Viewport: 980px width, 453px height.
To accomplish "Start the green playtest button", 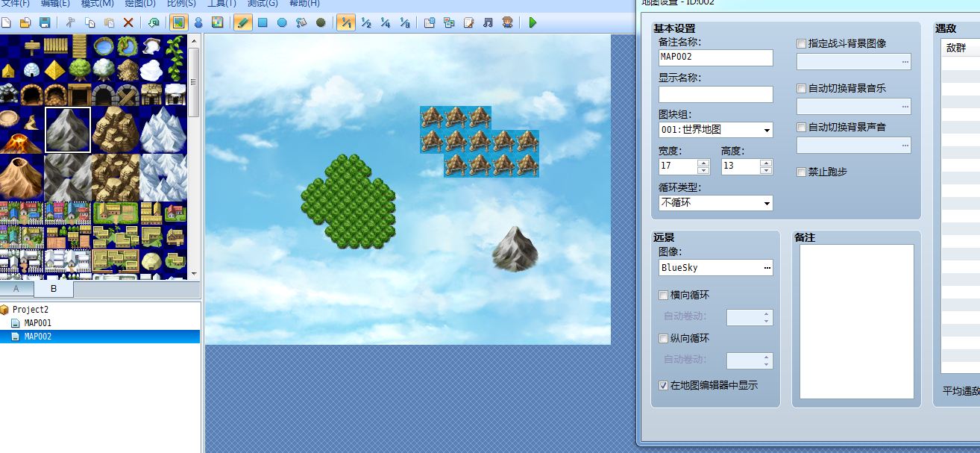I will point(533,22).
